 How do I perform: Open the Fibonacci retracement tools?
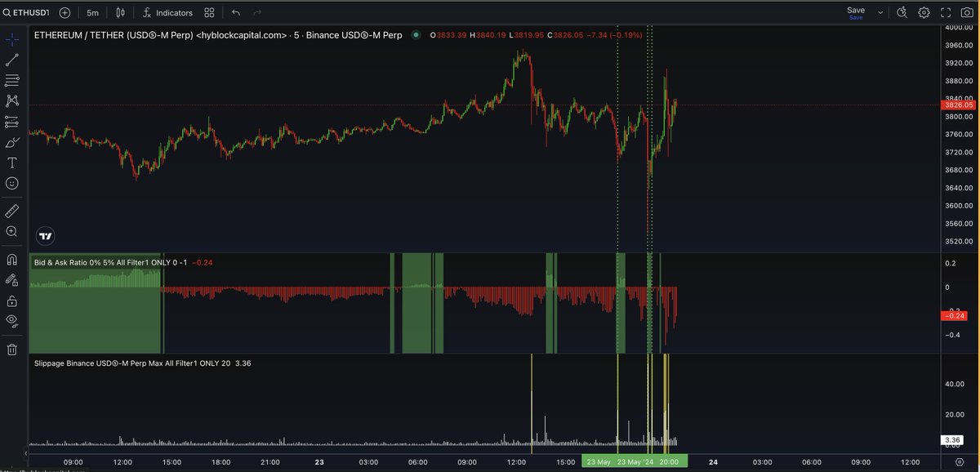click(12, 80)
